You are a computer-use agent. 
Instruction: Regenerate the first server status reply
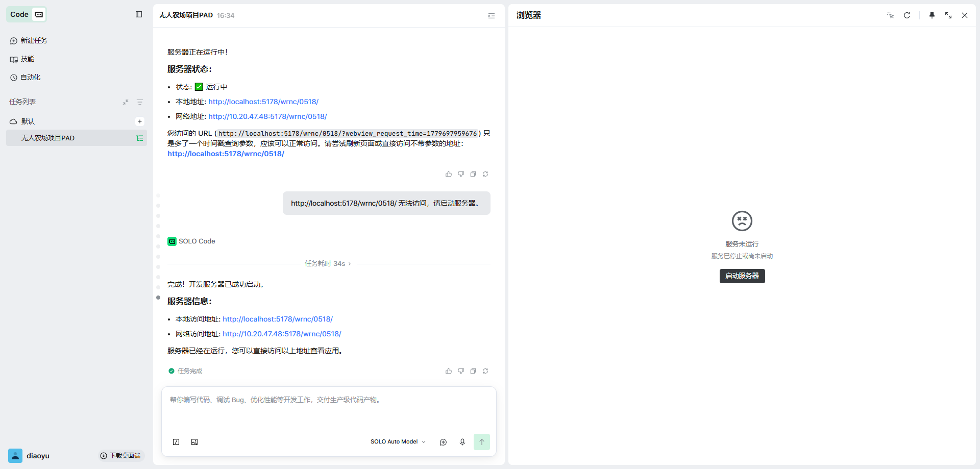tap(485, 174)
